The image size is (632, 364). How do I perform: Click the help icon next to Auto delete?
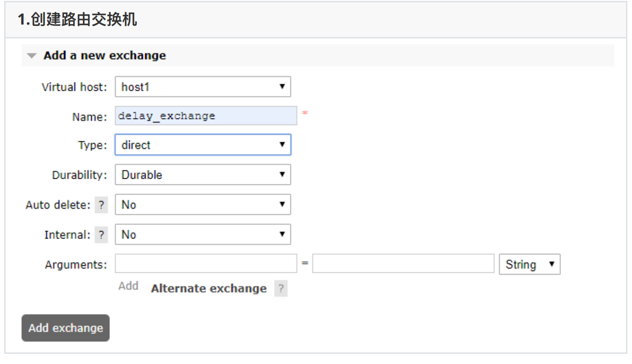(x=101, y=205)
